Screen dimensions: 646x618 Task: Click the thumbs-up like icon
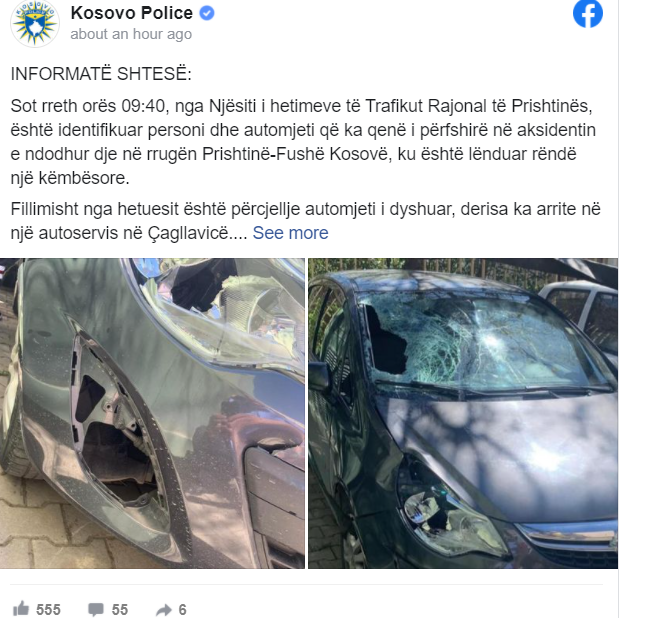[21, 609]
